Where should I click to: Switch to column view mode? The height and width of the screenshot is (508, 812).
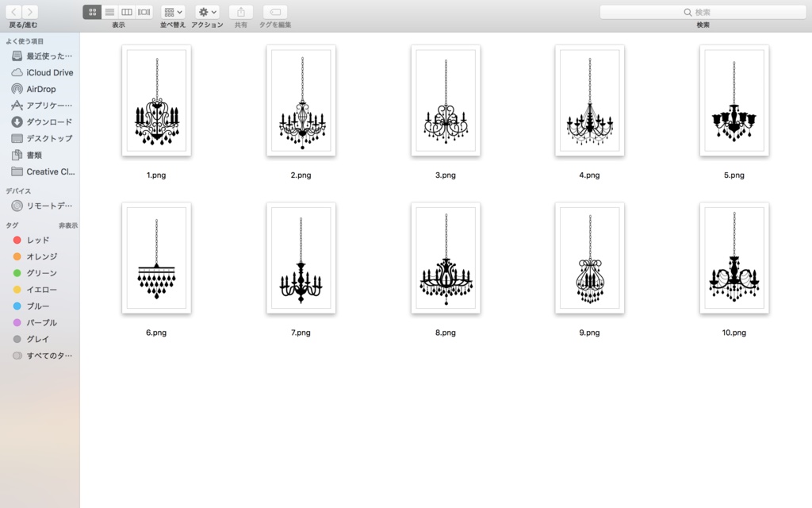point(126,12)
